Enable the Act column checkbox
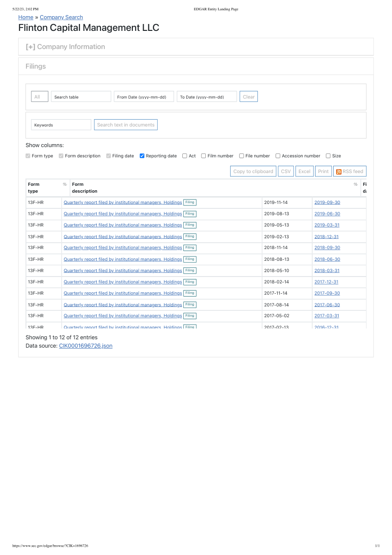Screen dimensions: 392x555 [185, 156]
